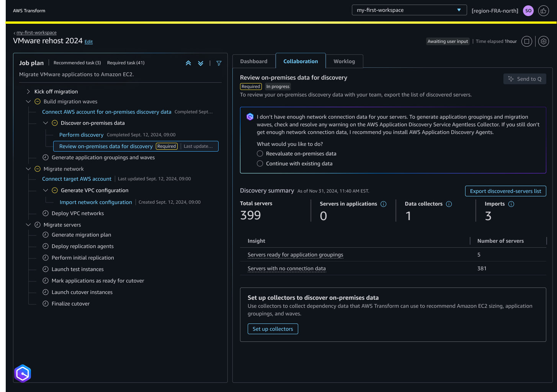Click the stop job square icon
The width and height of the screenshot is (557, 392).
[x=527, y=41]
